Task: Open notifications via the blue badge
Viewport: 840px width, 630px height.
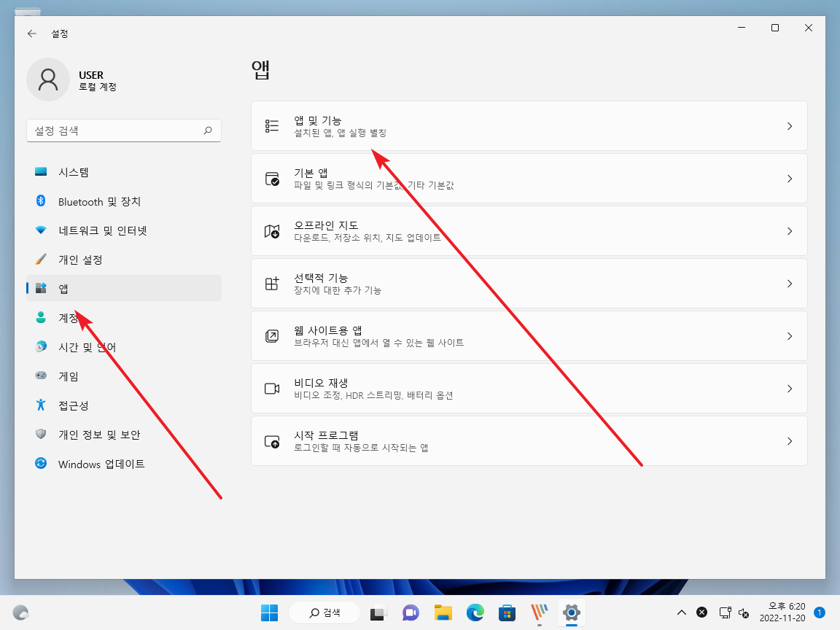Action: 820,612
